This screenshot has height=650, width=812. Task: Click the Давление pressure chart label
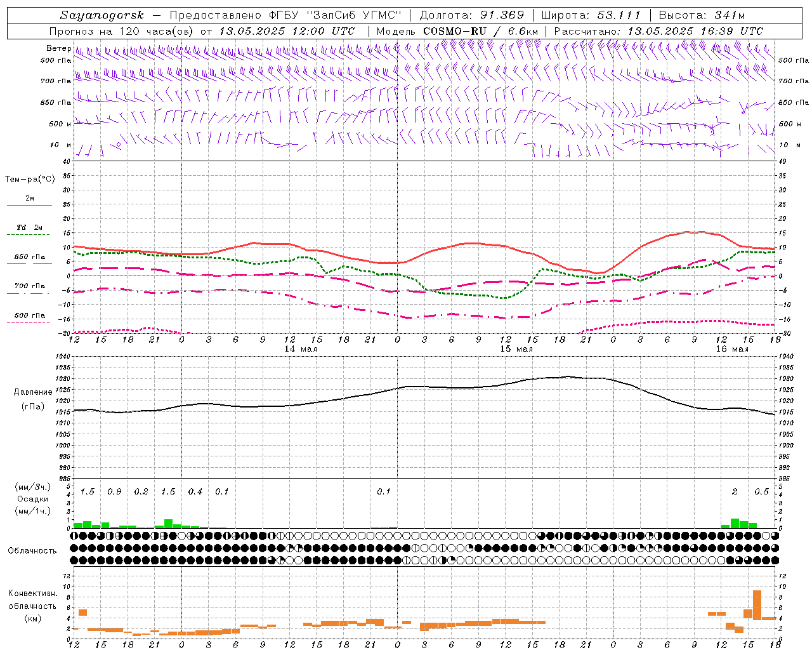(x=33, y=392)
